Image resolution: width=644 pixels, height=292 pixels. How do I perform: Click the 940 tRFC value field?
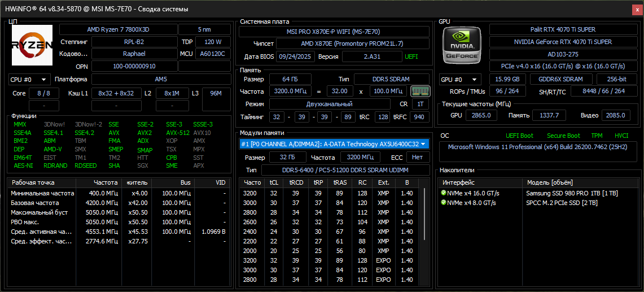point(419,117)
